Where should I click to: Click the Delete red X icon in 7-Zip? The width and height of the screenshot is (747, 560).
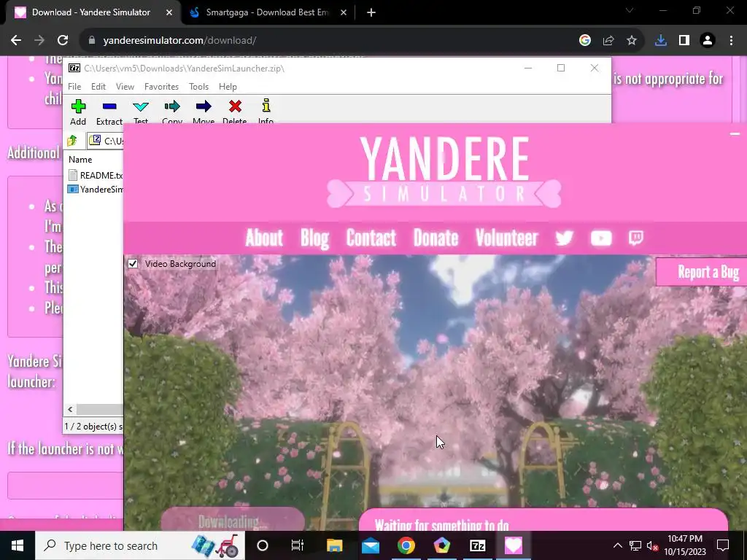[235, 112]
